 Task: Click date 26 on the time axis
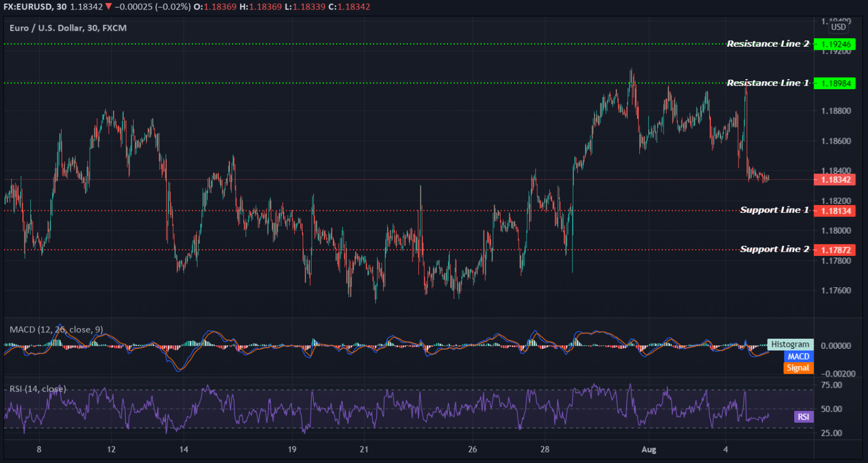[x=472, y=449]
